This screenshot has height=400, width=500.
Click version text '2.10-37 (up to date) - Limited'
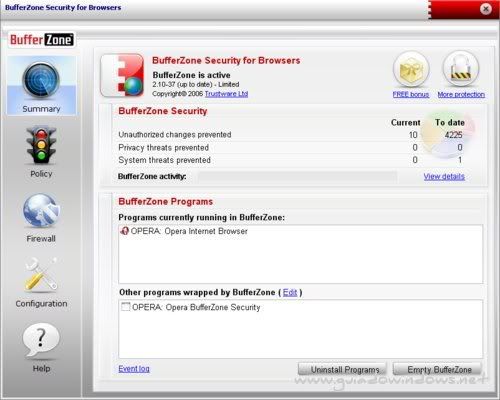click(x=196, y=84)
